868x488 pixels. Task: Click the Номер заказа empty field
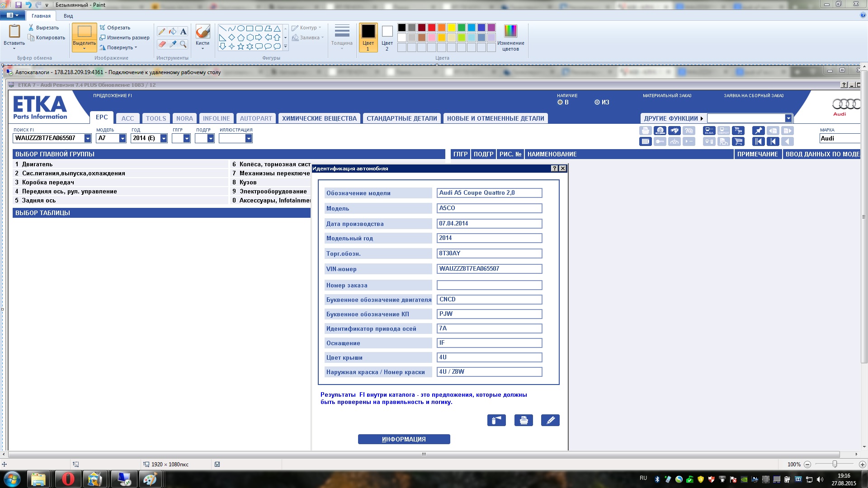pos(489,285)
